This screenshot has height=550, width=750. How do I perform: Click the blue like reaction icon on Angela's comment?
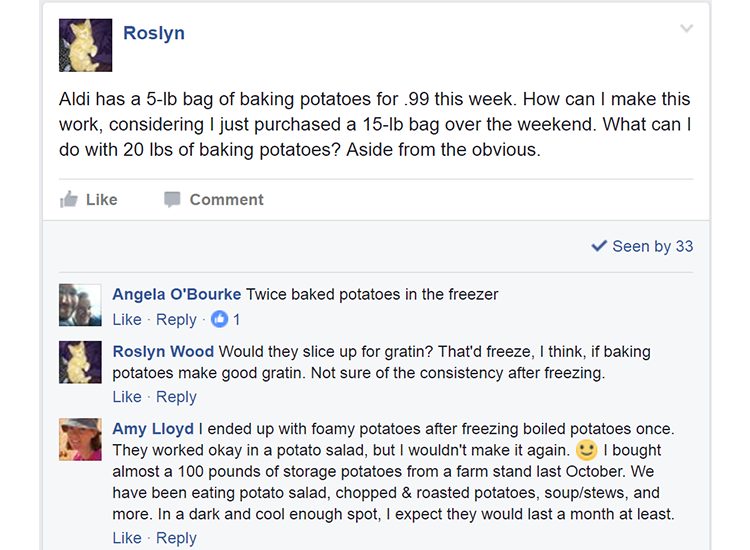tap(220, 320)
